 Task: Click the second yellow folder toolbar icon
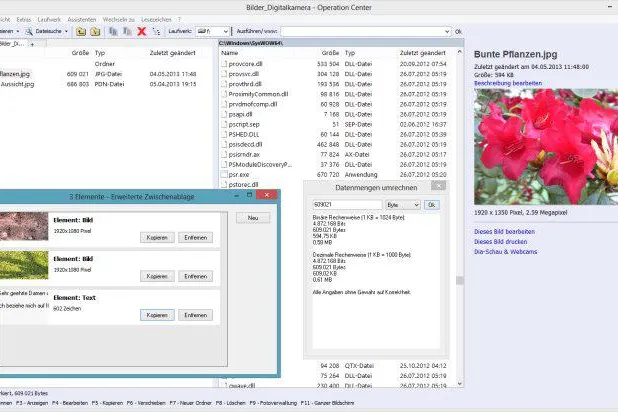pos(95,32)
